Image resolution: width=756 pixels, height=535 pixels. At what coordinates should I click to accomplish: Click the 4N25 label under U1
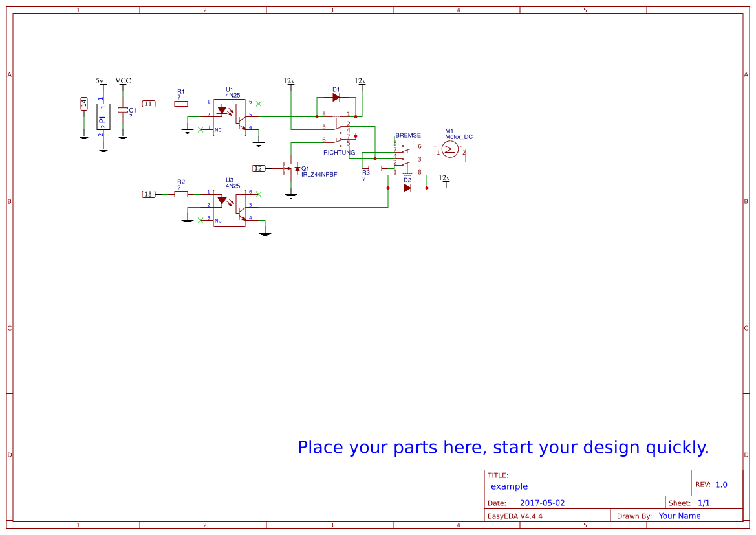[233, 96]
